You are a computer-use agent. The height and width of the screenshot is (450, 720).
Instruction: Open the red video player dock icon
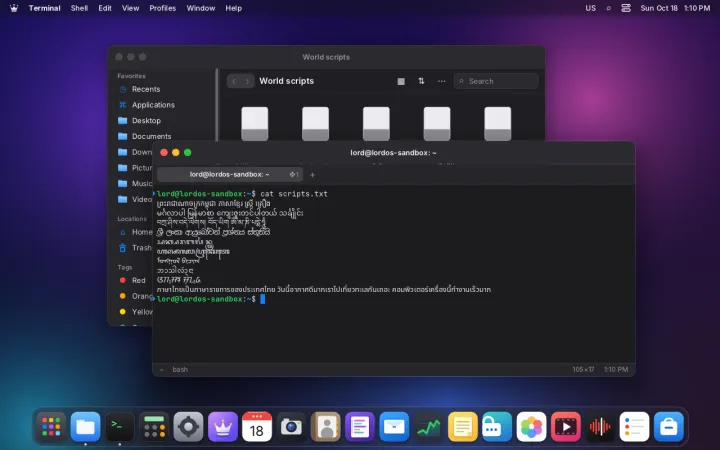coord(566,427)
